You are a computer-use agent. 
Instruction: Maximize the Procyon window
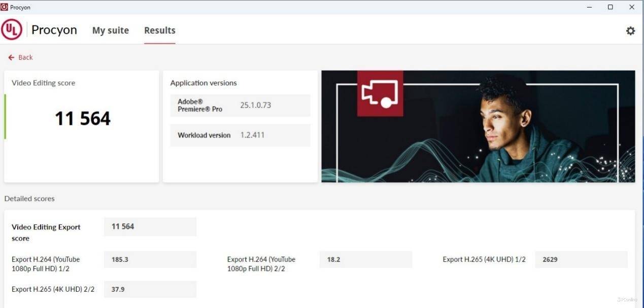(611, 7)
